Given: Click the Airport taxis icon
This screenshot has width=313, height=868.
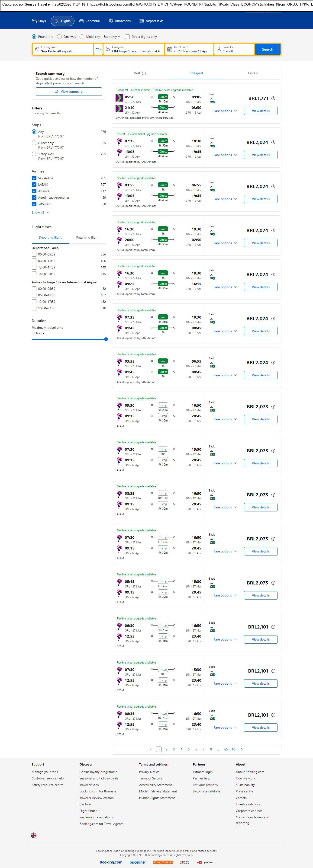Looking at the screenshot, I should (142, 21).
